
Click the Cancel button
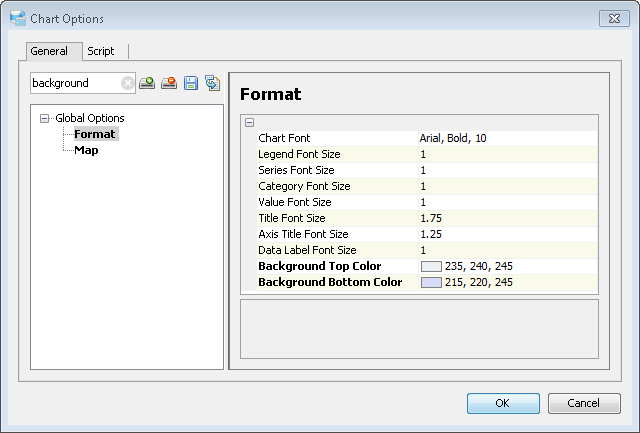pyautogui.click(x=584, y=403)
